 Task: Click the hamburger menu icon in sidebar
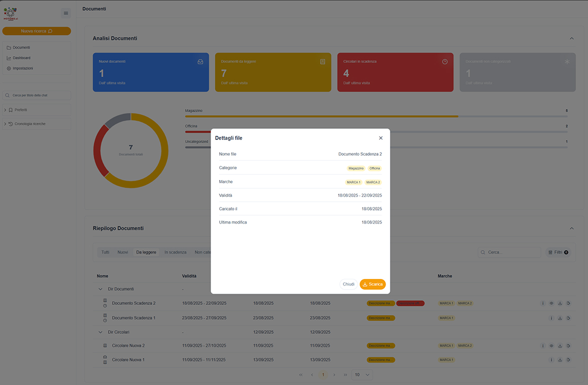(x=65, y=13)
